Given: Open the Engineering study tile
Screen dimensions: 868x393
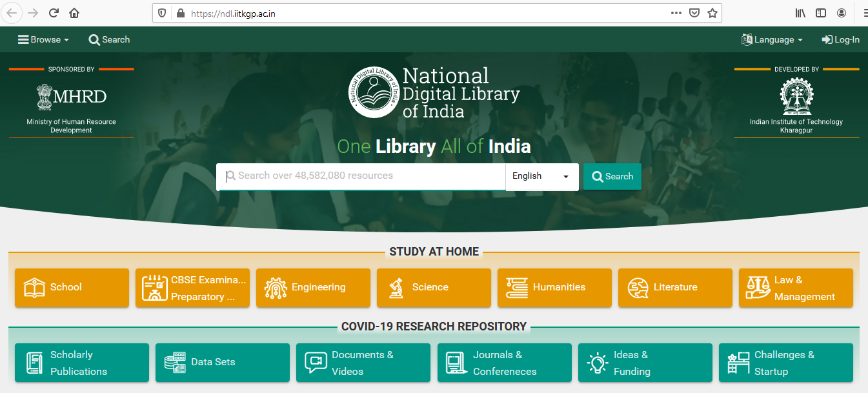Looking at the screenshot, I should tap(313, 288).
